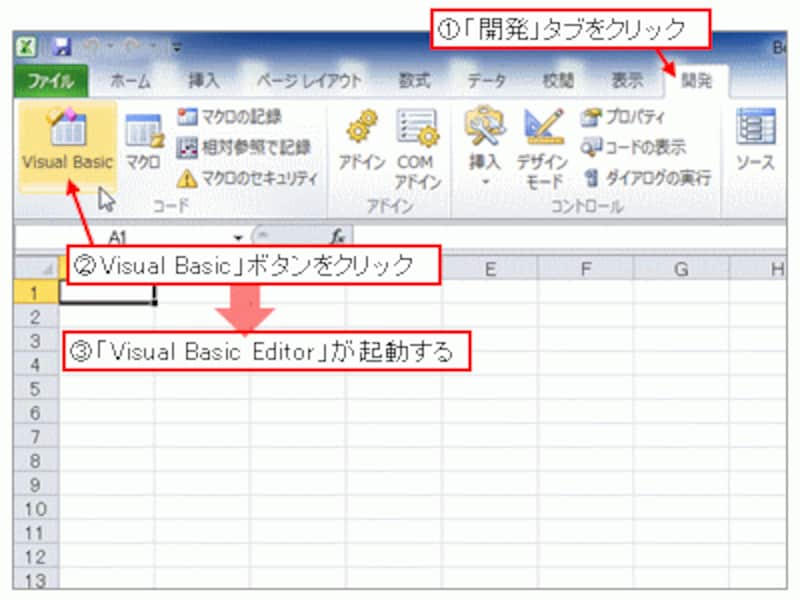
Task: Select row 9 header
Action: [37, 485]
